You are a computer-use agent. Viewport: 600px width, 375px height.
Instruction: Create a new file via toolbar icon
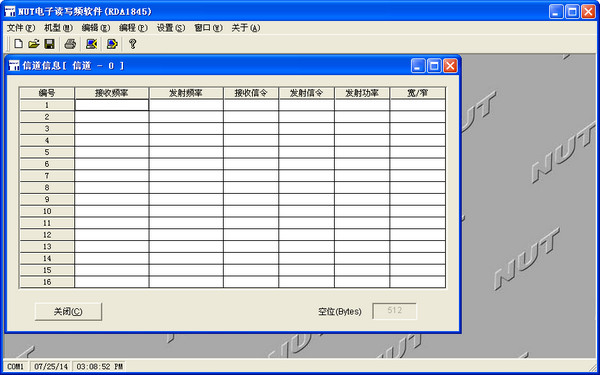[x=18, y=44]
